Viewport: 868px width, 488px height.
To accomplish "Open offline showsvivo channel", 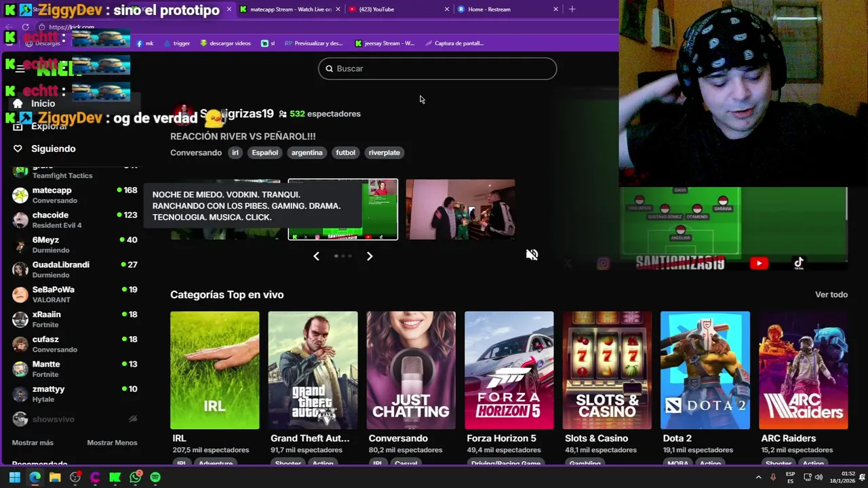I will 75,420.
